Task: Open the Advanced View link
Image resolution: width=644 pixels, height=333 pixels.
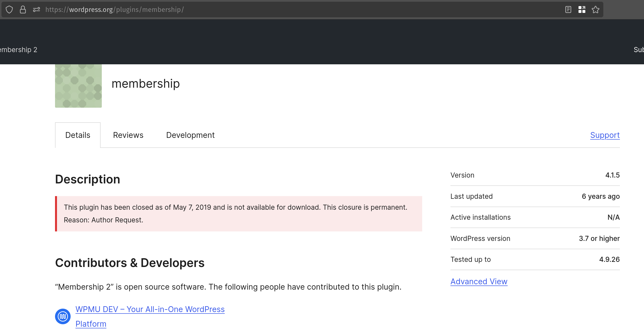Action: point(479,281)
